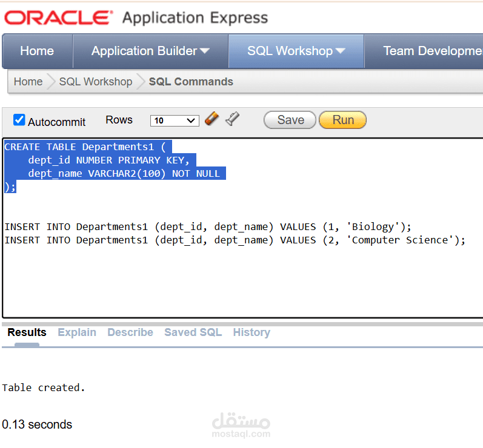Switch to the Explain tab
The width and height of the screenshot is (483, 448).
[77, 332]
